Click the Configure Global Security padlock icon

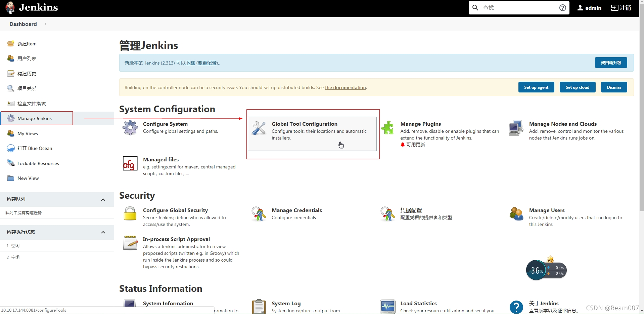pos(130,214)
